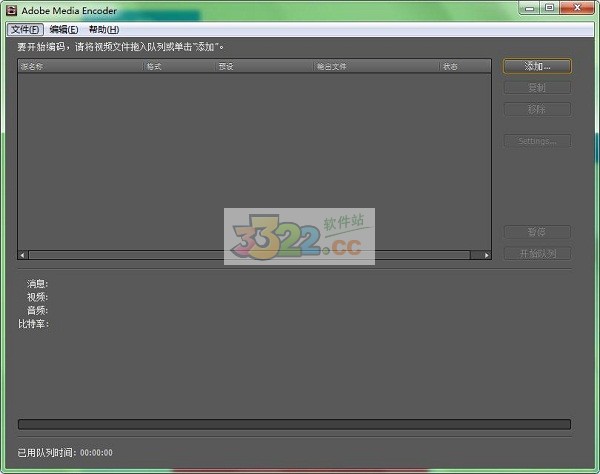
Task: Close the Adobe Media Encoder window
Action: point(578,8)
